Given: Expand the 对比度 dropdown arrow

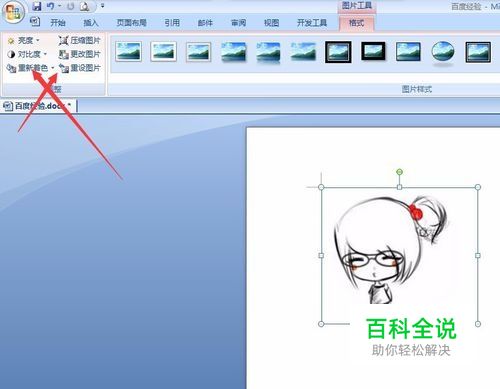Looking at the screenshot, I should point(45,54).
